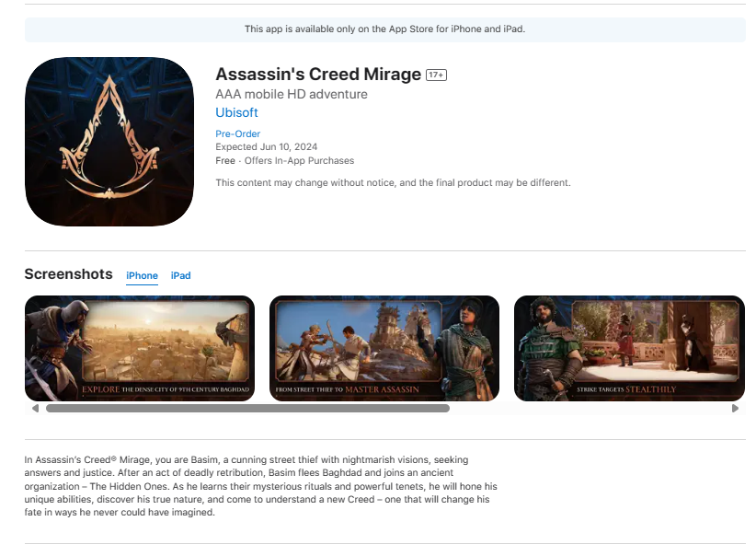Click the Offers In-App Purchases text

[x=300, y=161]
